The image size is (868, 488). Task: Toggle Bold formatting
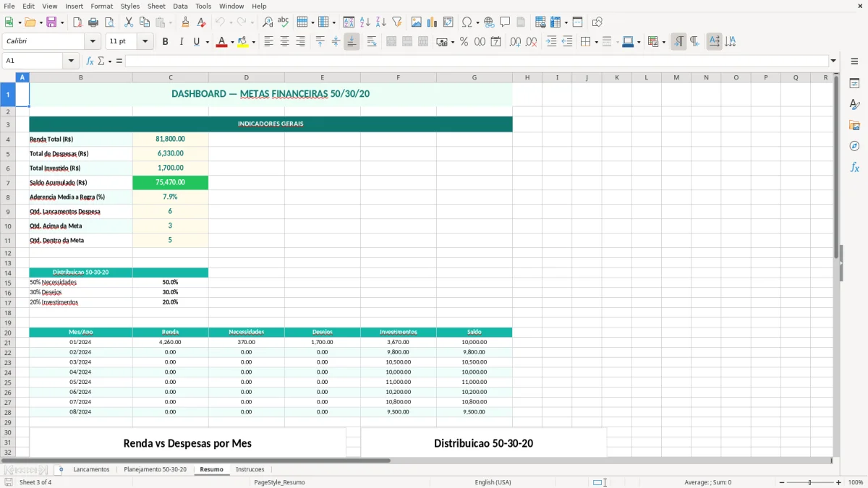166,42
